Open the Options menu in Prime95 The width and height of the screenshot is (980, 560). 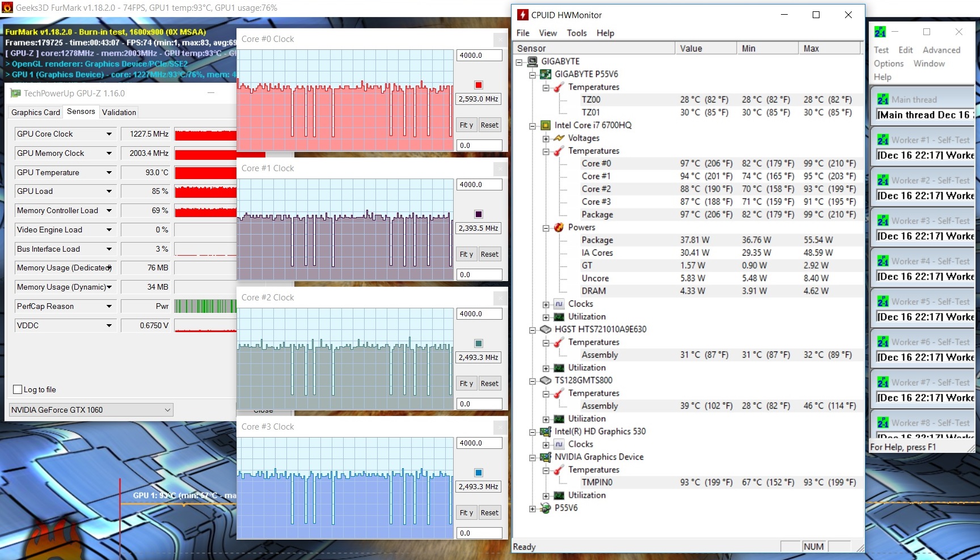[889, 63]
